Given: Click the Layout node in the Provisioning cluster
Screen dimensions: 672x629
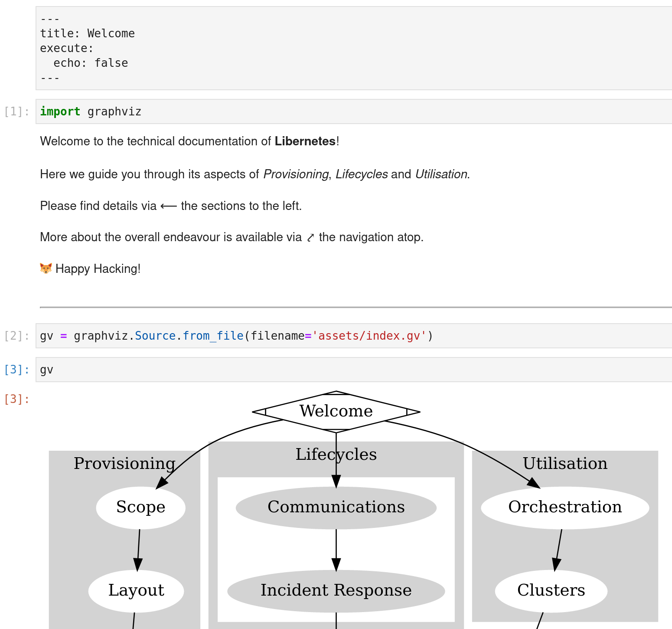Looking at the screenshot, I should coord(136,590).
